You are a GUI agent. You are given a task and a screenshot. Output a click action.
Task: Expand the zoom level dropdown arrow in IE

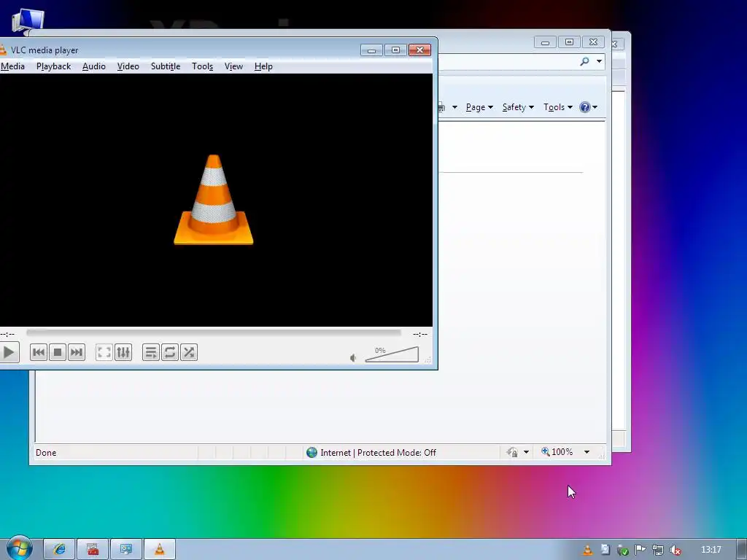click(587, 452)
